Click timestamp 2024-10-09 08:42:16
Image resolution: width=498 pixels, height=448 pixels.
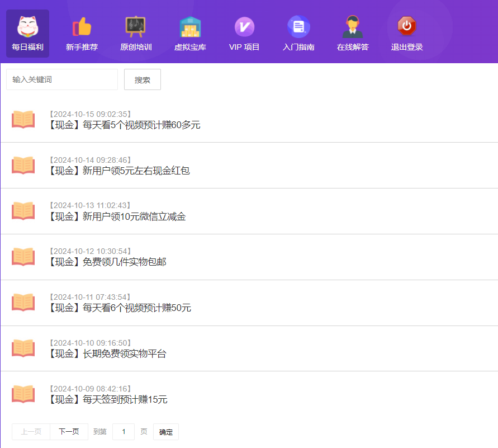[91, 389]
